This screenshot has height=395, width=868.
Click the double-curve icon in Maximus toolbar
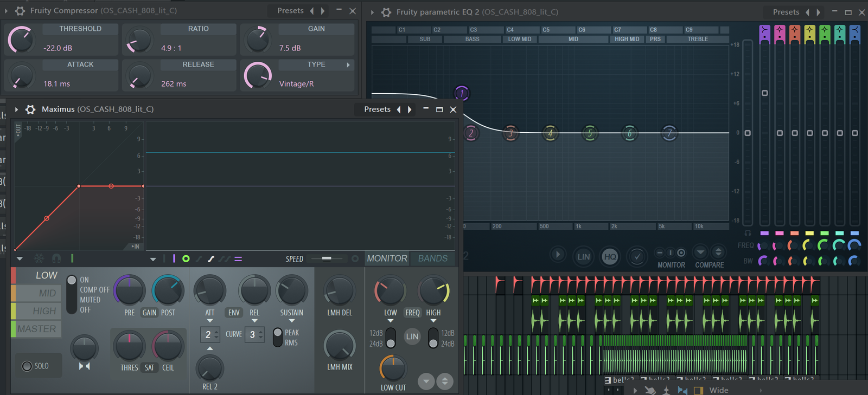(x=224, y=259)
